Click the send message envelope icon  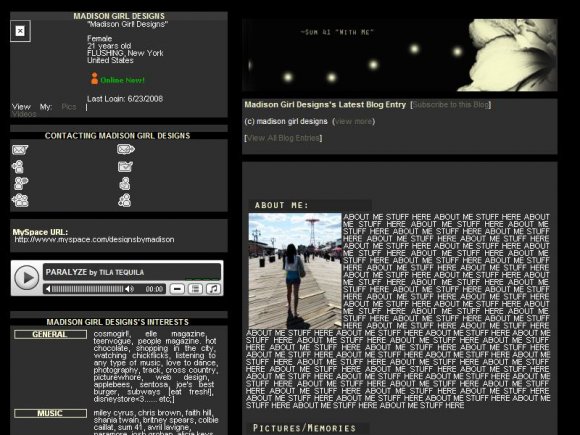[20, 149]
